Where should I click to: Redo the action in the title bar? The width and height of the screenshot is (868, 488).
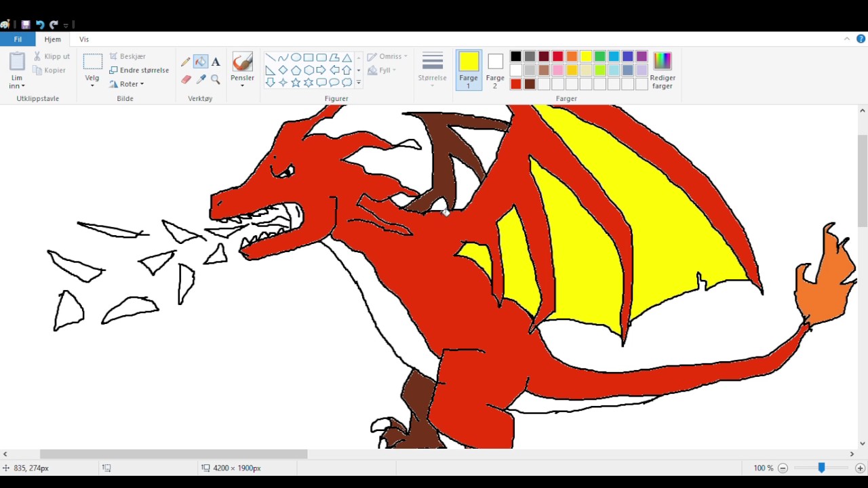tap(54, 25)
